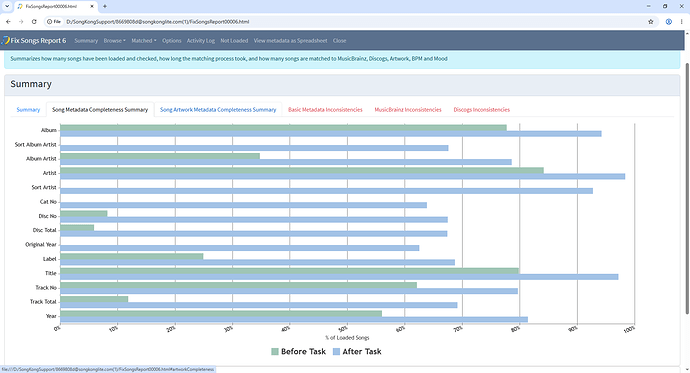The height and width of the screenshot is (373, 690).
Task: Go back to the previous page
Action: [8, 22]
